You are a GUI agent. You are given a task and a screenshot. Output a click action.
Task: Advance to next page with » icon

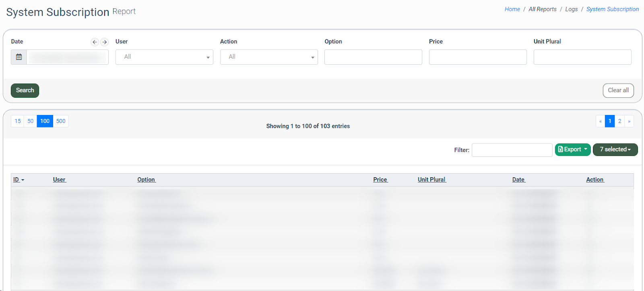[629, 121]
